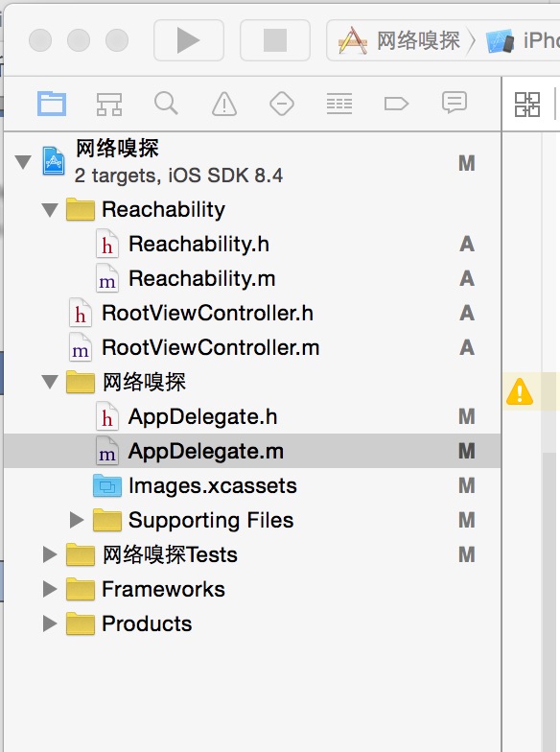Open the Find navigator

click(x=167, y=104)
